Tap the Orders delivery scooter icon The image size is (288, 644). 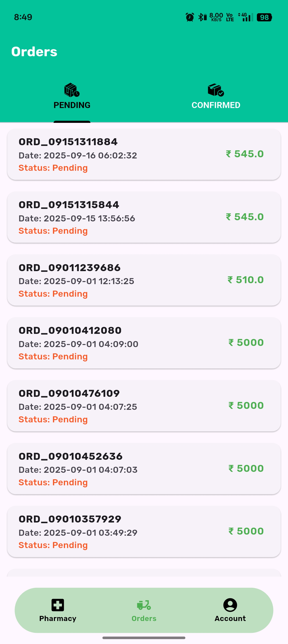(144, 605)
